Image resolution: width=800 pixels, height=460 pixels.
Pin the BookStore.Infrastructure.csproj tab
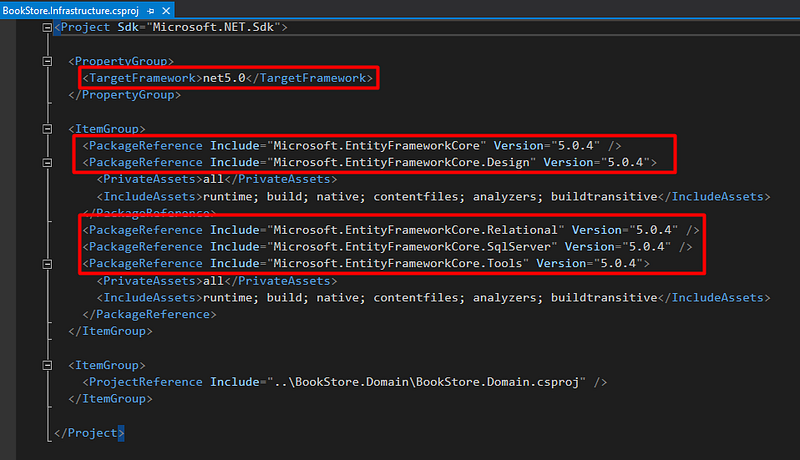tap(151, 11)
